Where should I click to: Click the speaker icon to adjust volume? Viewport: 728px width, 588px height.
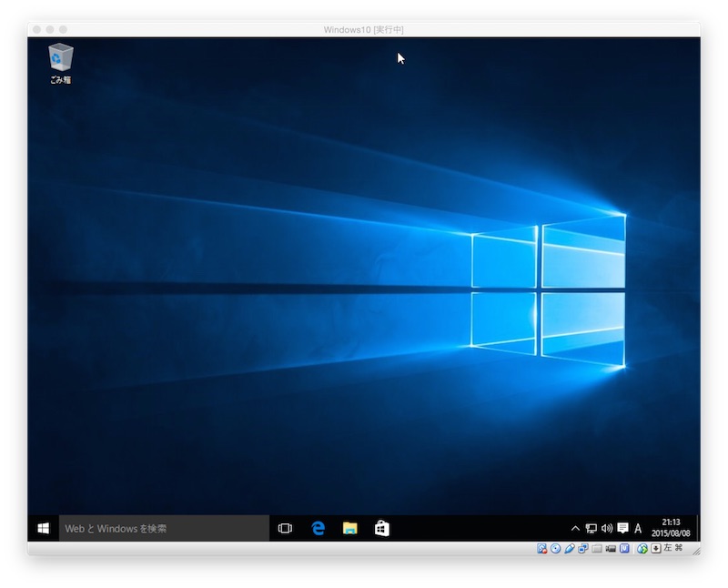(x=606, y=526)
